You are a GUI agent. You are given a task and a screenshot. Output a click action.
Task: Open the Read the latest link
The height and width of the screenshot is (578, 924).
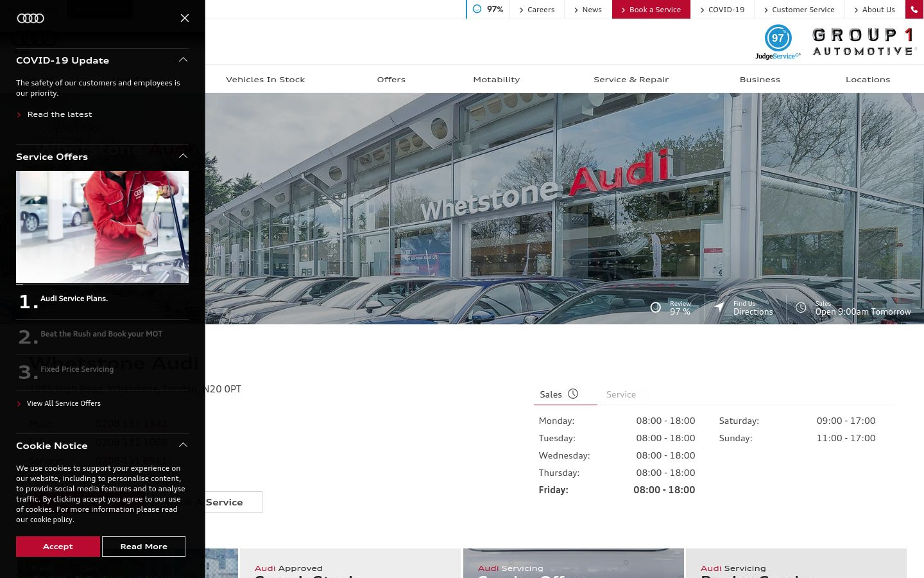(60, 114)
